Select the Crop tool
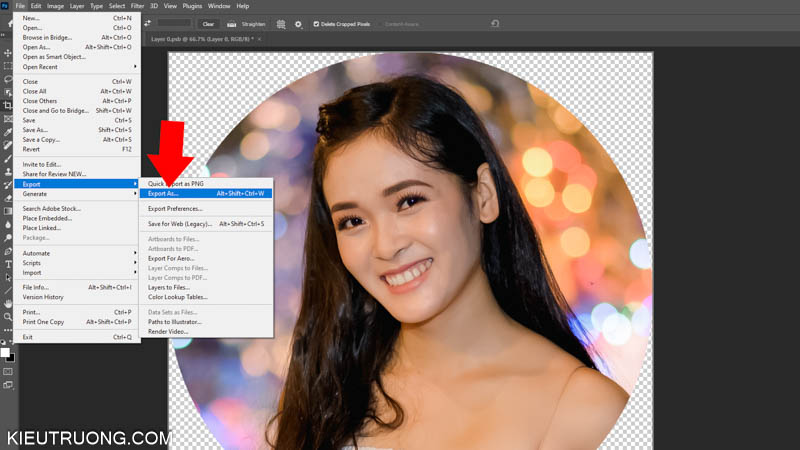 8,106
